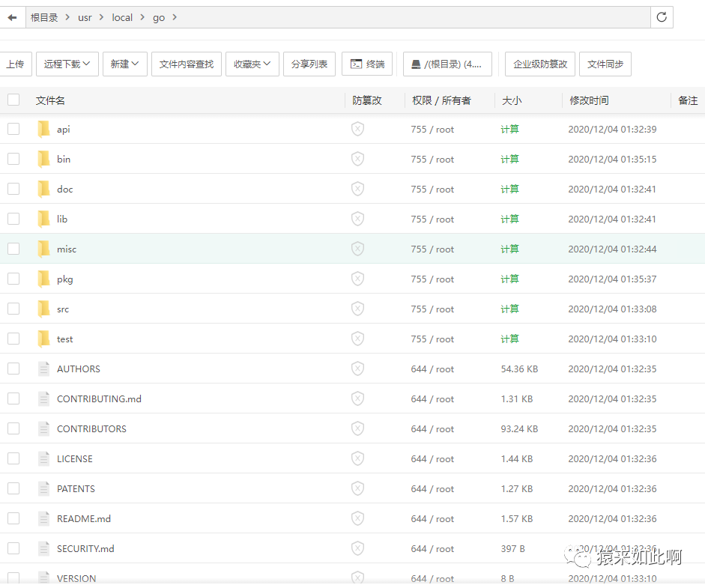
Task: Check the PATENTS file checkbox
Action: (x=13, y=488)
